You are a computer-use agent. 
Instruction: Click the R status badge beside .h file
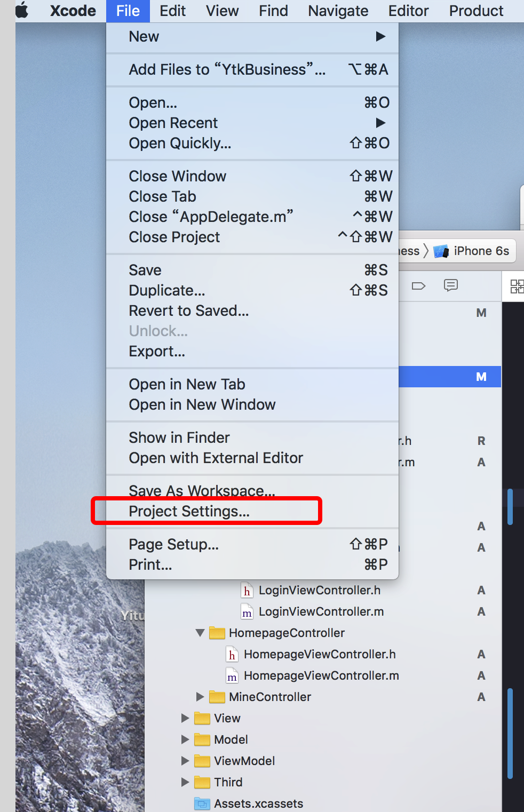coord(481,441)
